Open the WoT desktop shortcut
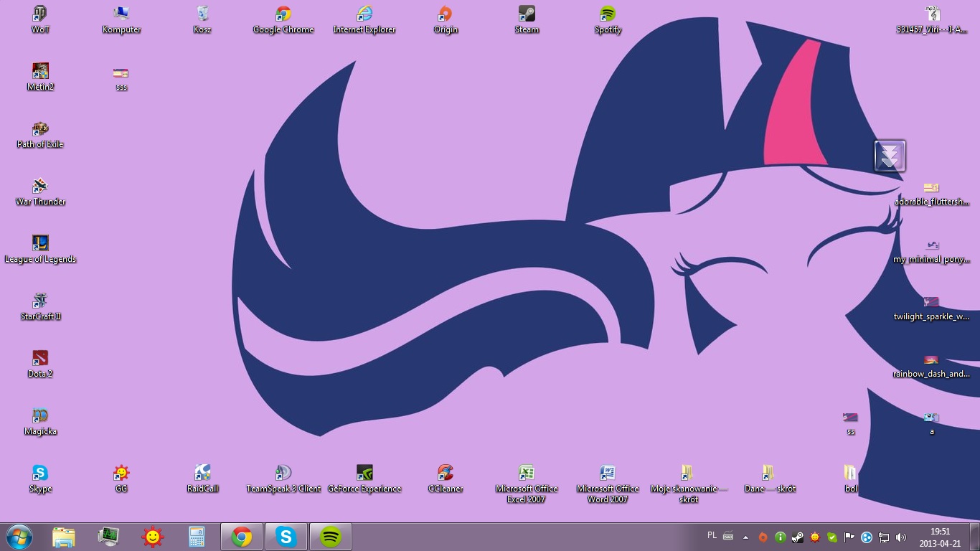This screenshot has width=980, height=551. click(x=40, y=19)
